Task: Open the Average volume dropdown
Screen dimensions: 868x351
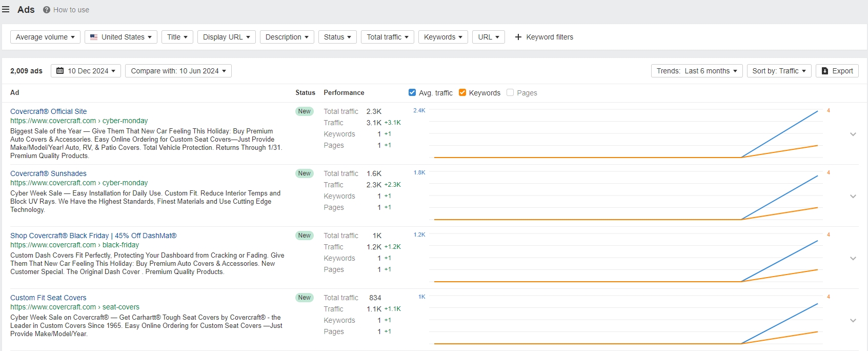Action: (45, 37)
